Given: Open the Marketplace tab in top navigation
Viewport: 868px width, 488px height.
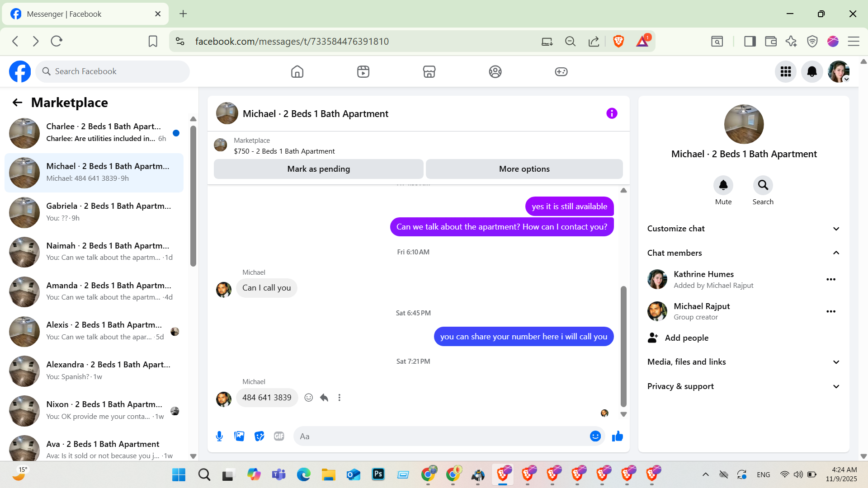Looking at the screenshot, I should (429, 71).
